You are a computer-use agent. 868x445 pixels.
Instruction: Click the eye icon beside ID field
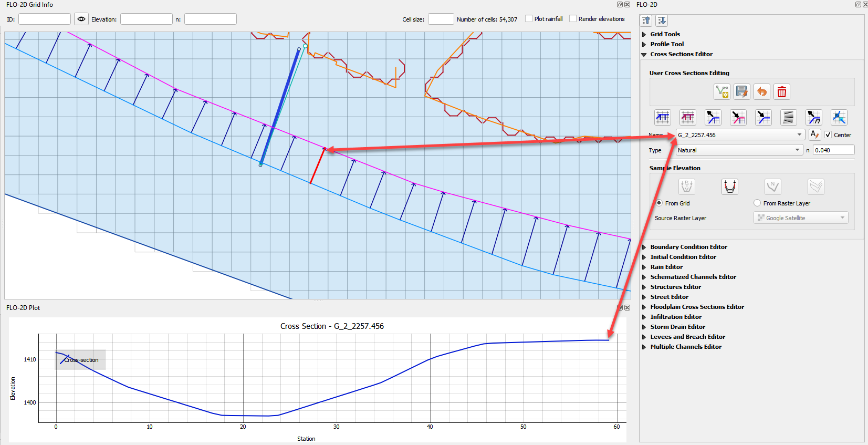coord(81,19)
